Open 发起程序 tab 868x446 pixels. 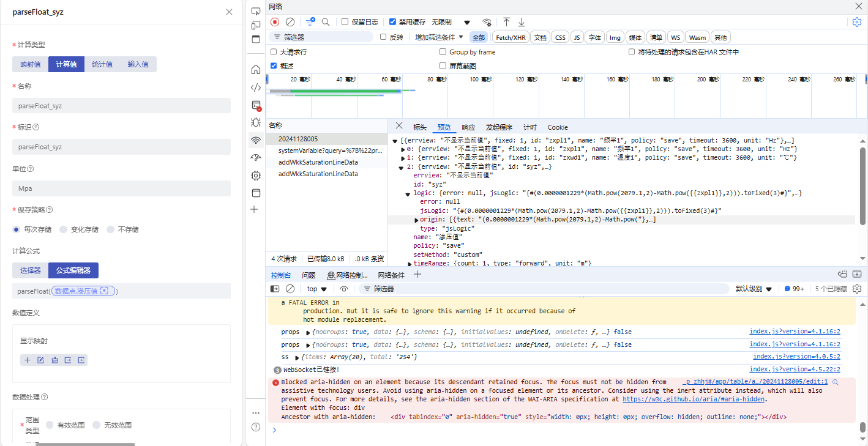[x=499, y=127]
